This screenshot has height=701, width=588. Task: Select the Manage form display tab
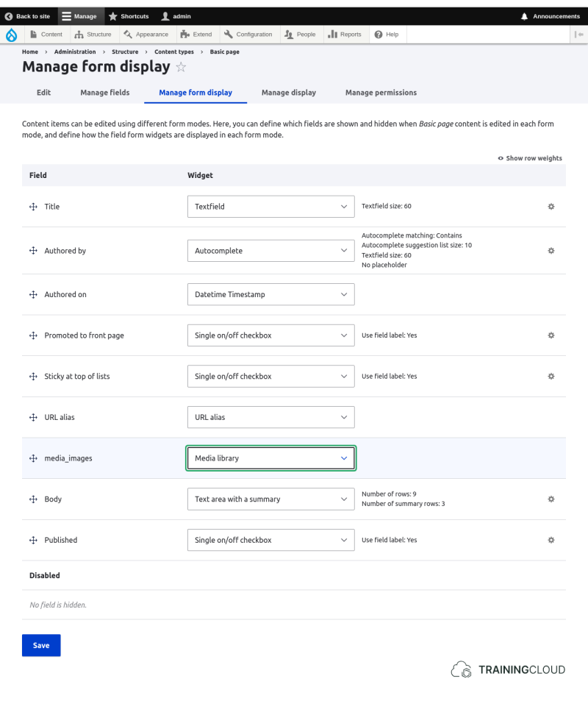196,93
